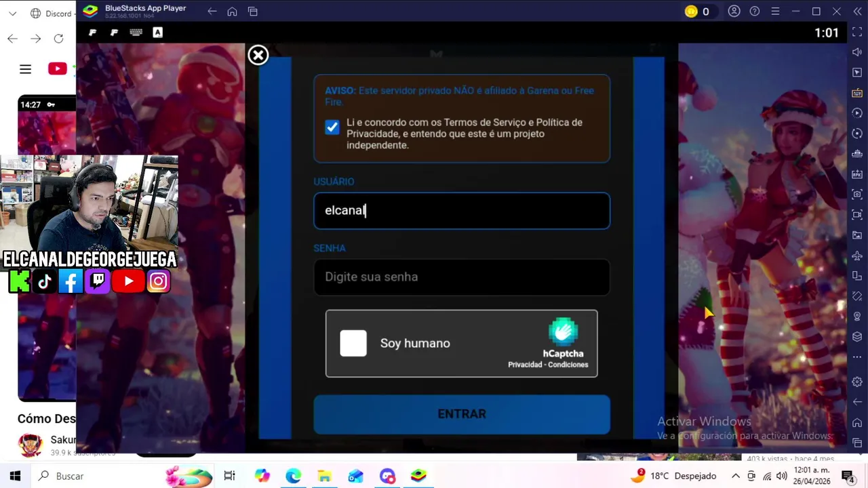Check the hCaptcha 'Soy humano' box
This screenshot has width=868, height=488.
coord(353,344)
